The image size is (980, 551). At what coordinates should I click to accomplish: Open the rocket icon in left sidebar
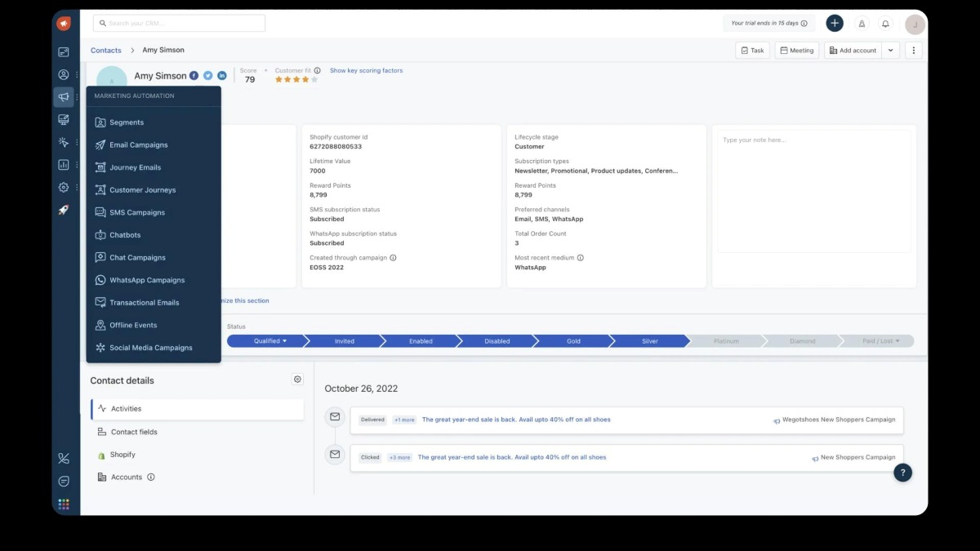click(64, 210)
